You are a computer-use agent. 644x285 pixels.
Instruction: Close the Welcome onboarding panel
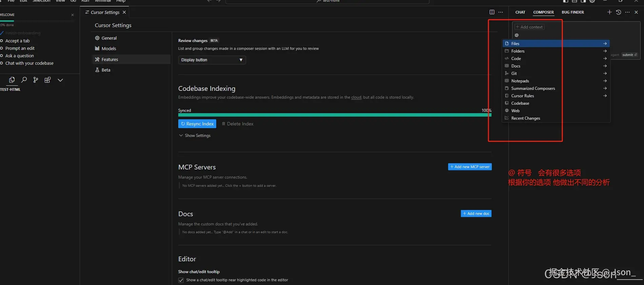73,15
